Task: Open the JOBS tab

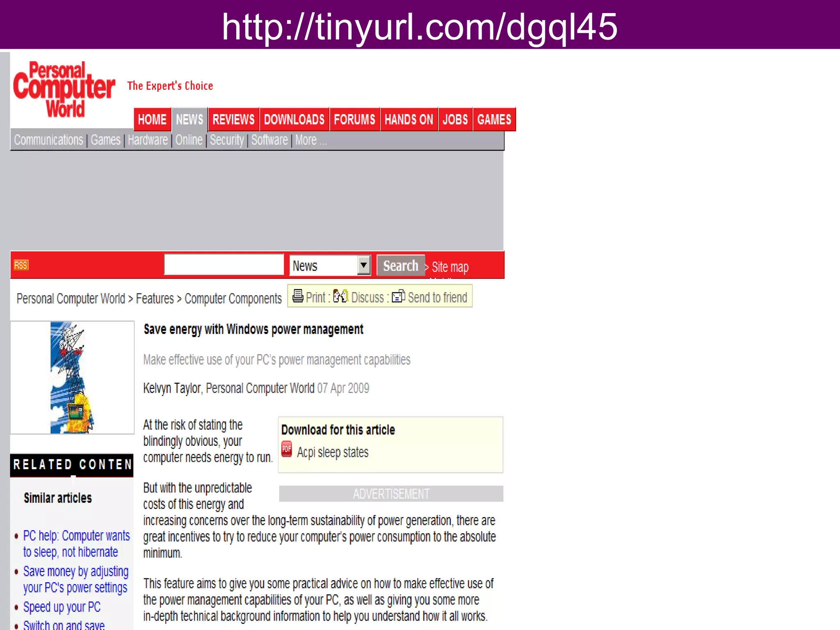Action: pos(455,119)
